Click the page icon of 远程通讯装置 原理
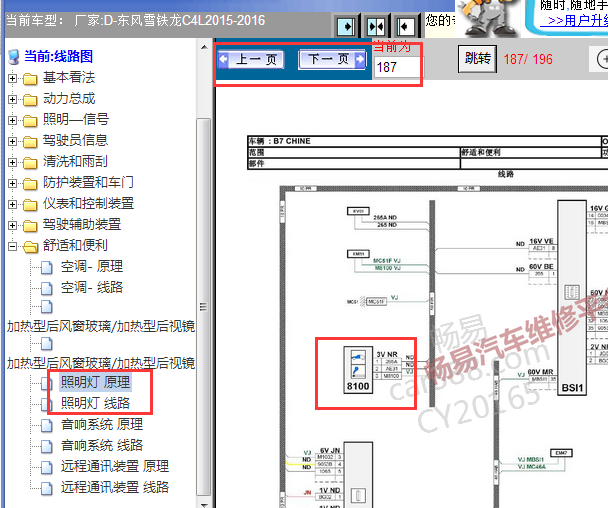This screenshot has width=608, height=508. click(47, 467)
